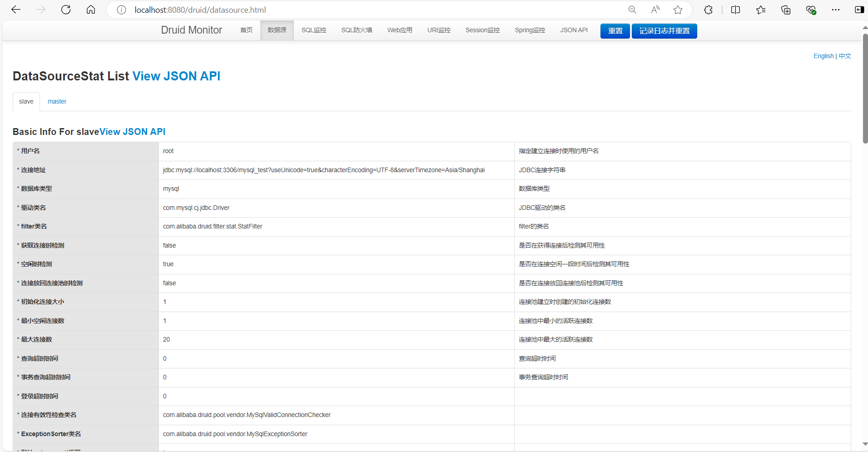Open the URI监控 nav item

click(x=439, y=30)
